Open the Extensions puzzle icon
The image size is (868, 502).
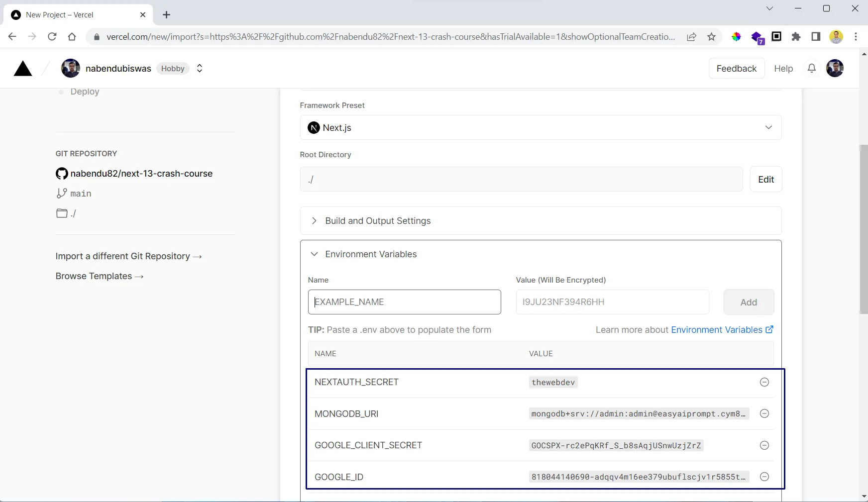pos(796,37)
